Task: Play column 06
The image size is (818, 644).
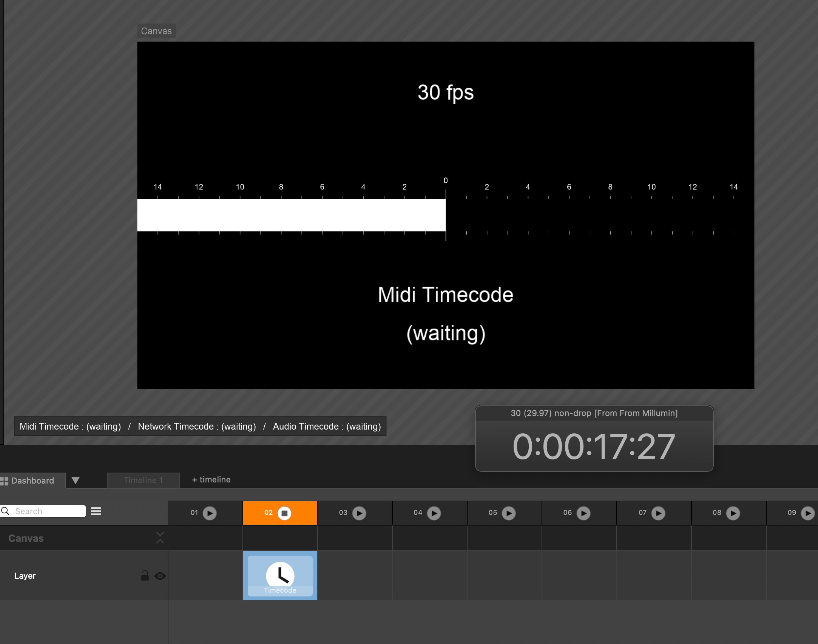Action: coord(583,513)
